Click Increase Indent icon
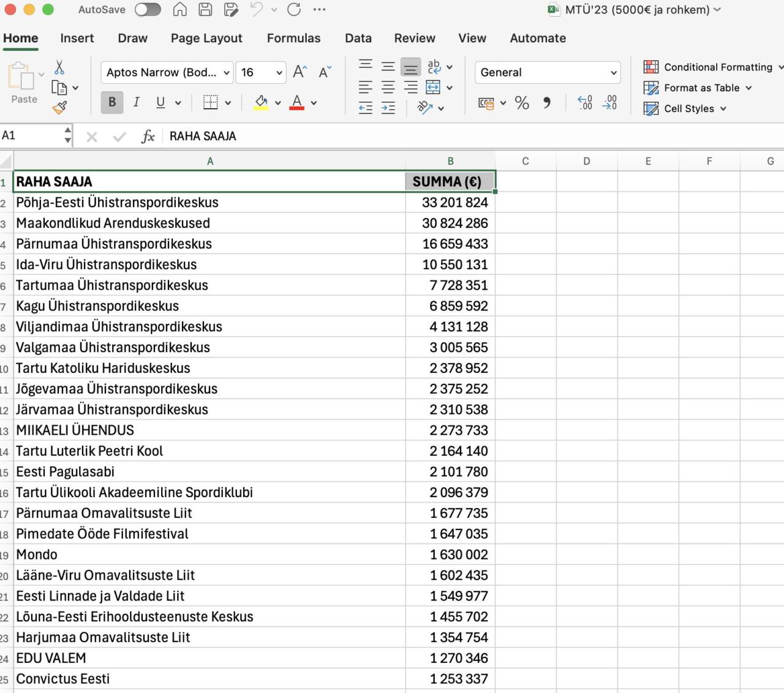This screenshot has width=784, height=693. pos(388,108)
